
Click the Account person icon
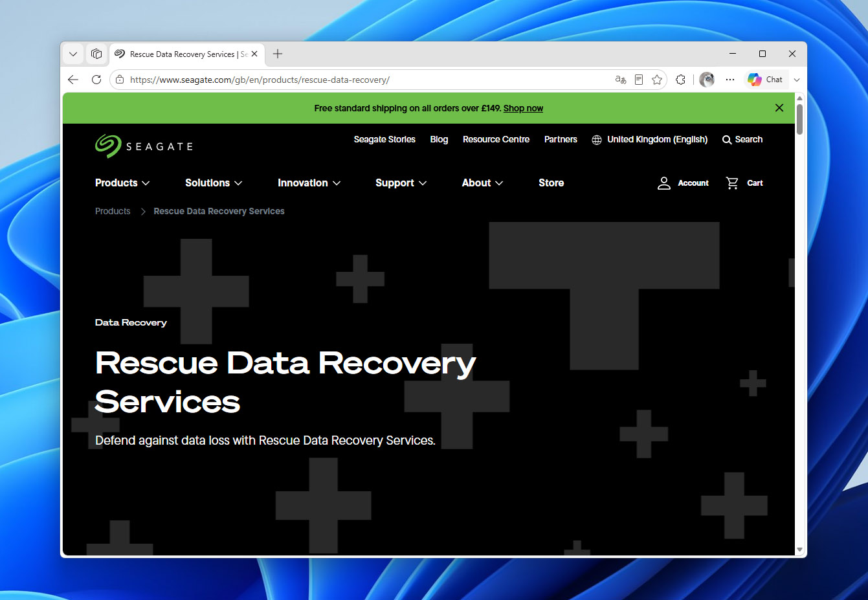coord(663,183)
